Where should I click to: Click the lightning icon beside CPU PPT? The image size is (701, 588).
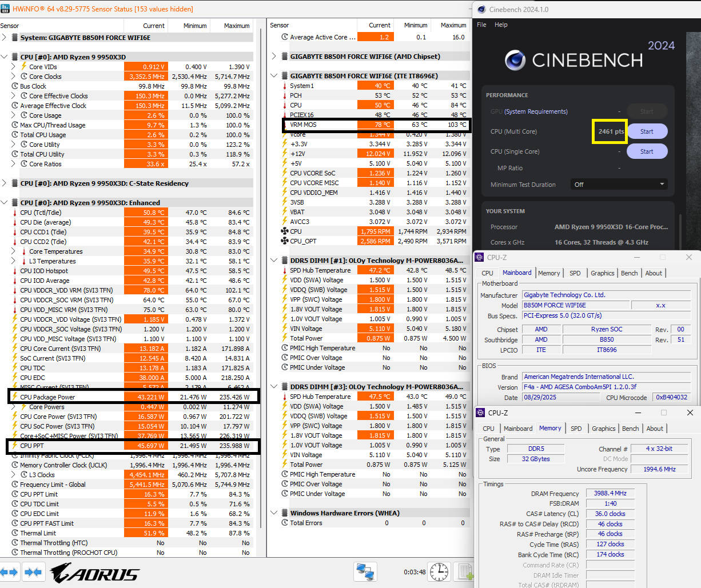[x=15, y=445]
